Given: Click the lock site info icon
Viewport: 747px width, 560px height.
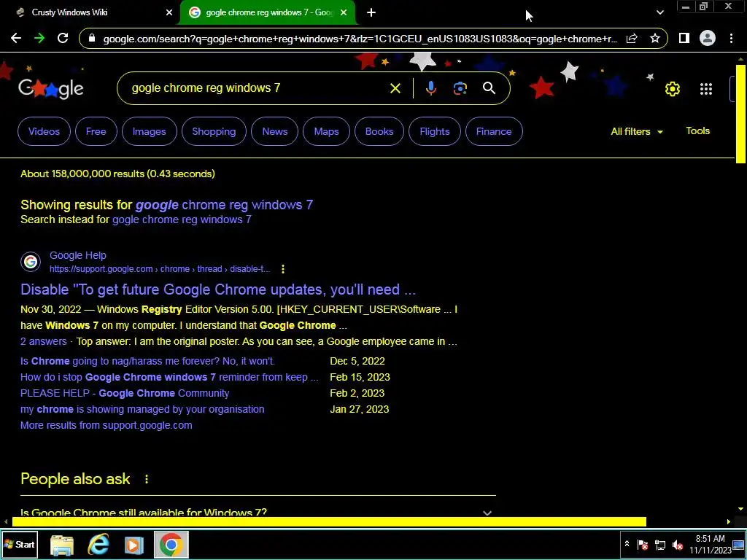Looking at the screenshot, I should [92, 39].
